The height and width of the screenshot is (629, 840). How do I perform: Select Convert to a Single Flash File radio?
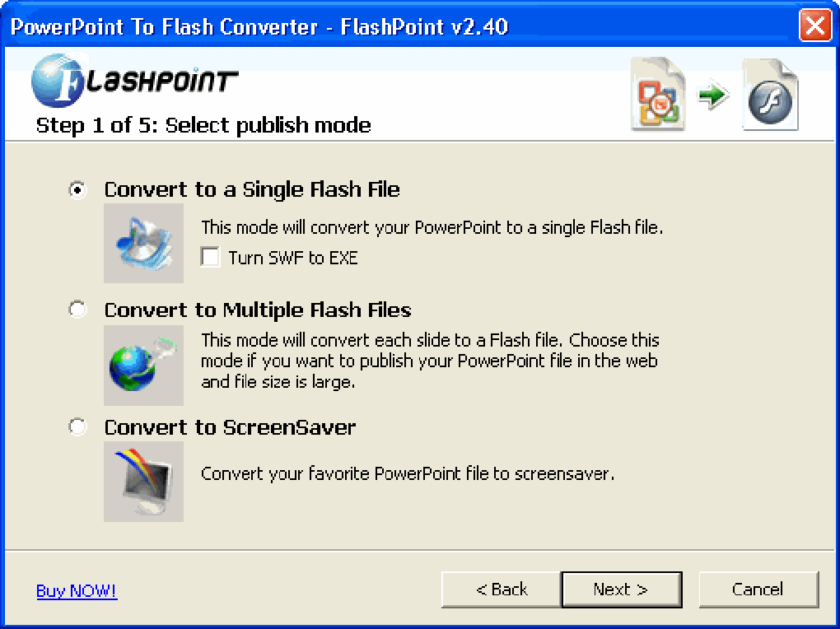[77, 189]
